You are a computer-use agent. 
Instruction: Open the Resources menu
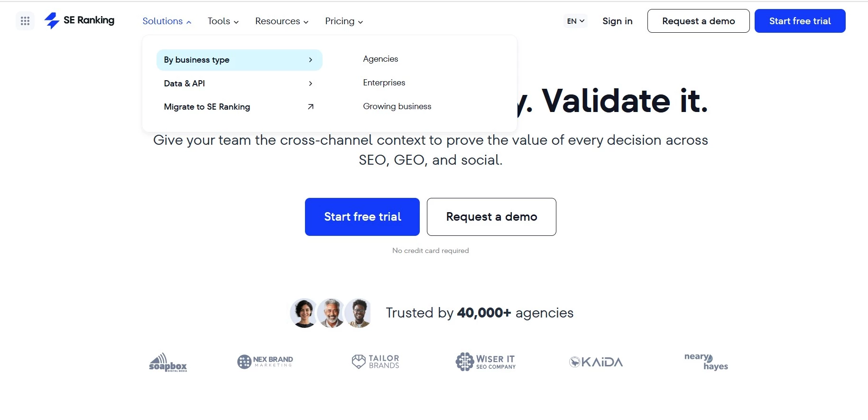[282, 21]
